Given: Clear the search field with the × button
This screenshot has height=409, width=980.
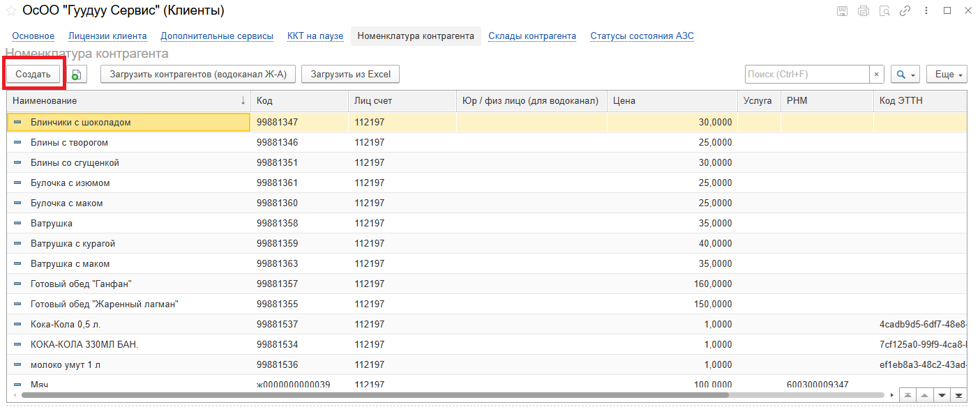Looking at the screenshot, I should coord(877,75).
